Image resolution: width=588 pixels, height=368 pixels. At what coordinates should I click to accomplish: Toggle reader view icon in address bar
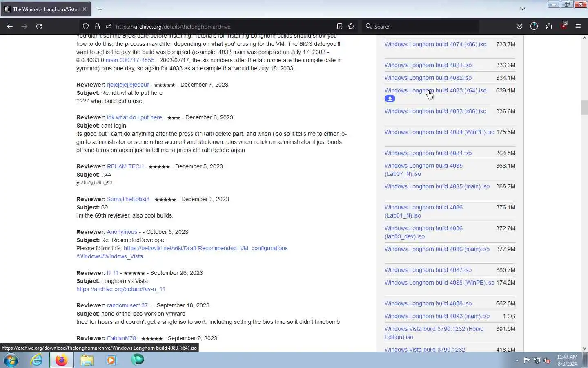click(340, 27)
